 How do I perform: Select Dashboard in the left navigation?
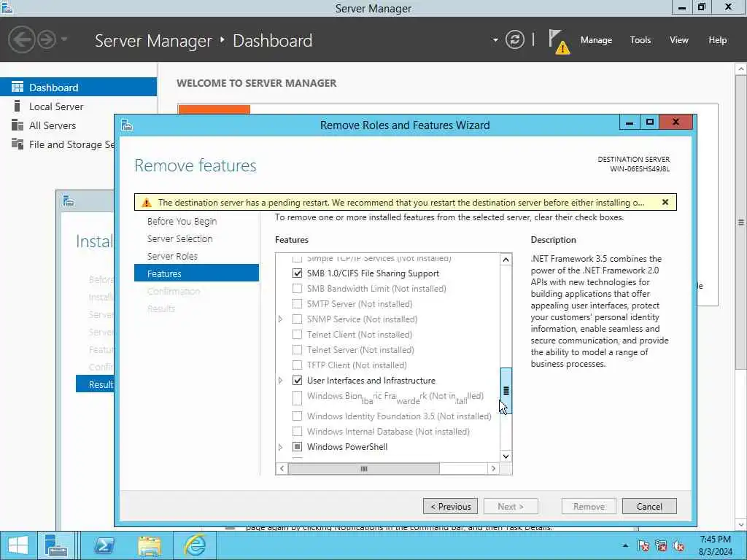pos(78,87)
